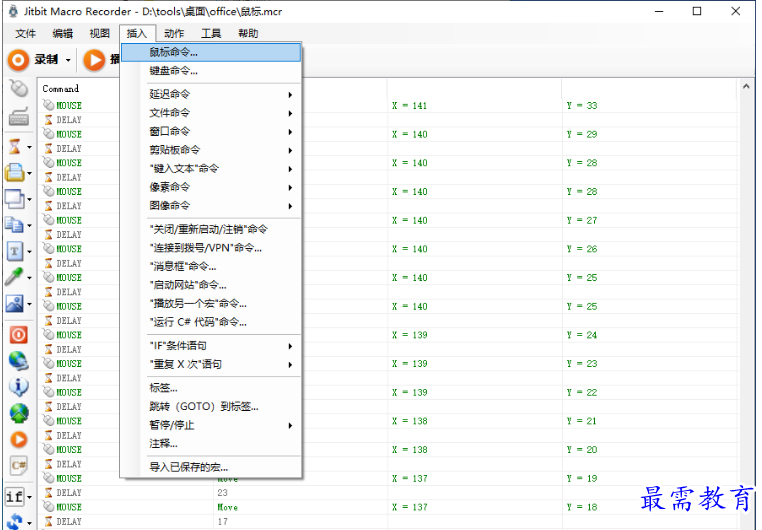762x530 pixels.
Task: Choose "消息框"命令... entry
Action: tap(211, 266)
